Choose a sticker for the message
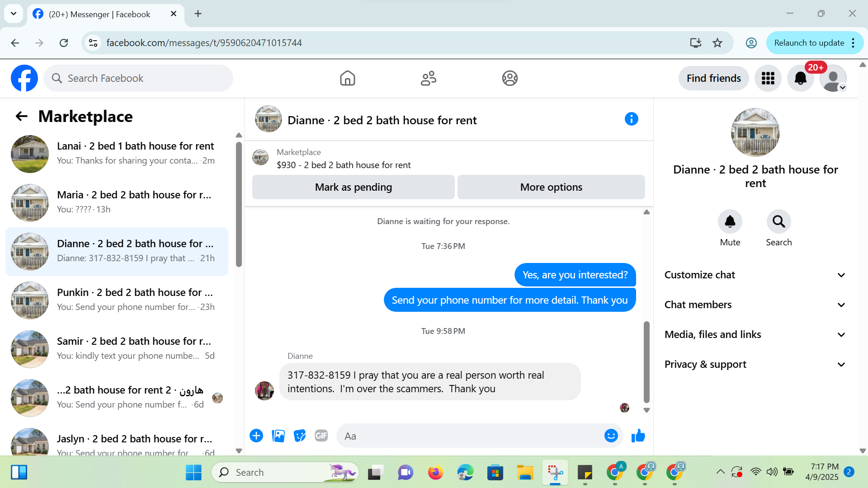Viewport: 868px width, 488px height. pos(300,436)
